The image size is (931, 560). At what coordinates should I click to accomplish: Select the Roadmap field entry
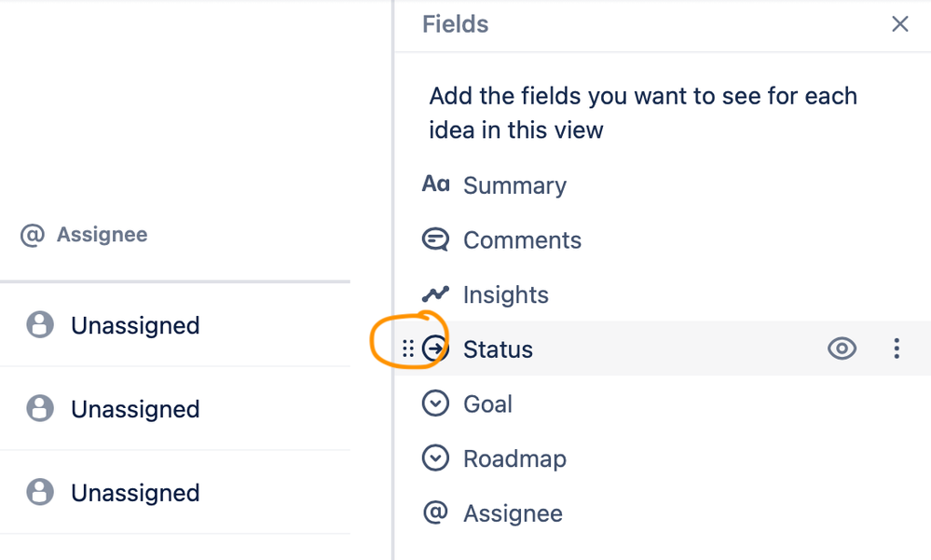pyautogui.click(x=514, y=459)
